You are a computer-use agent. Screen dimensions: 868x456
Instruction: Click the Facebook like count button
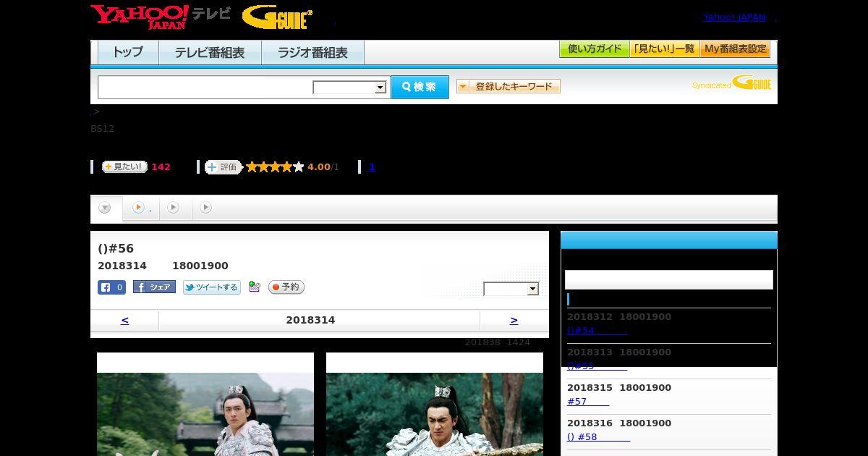(x=111, y=287)
